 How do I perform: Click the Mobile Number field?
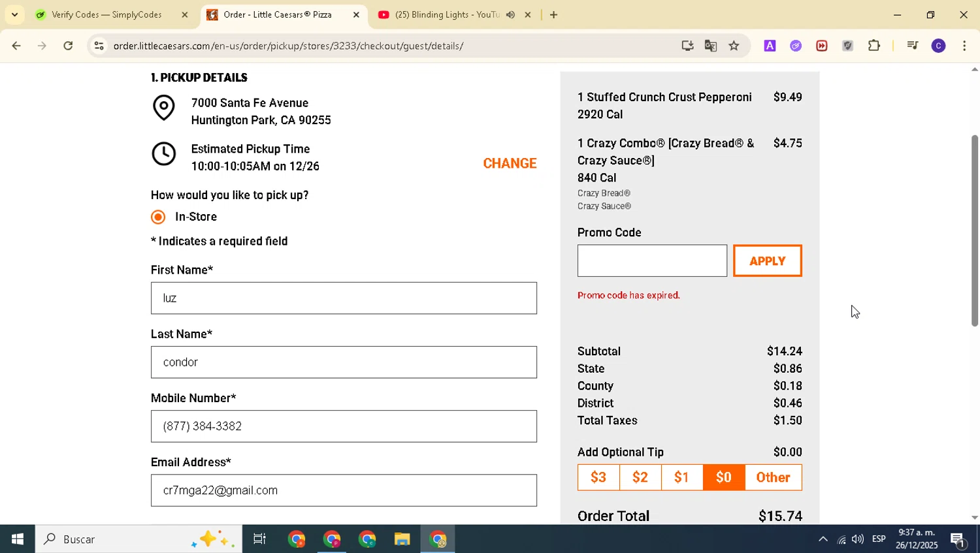[344, 426]
